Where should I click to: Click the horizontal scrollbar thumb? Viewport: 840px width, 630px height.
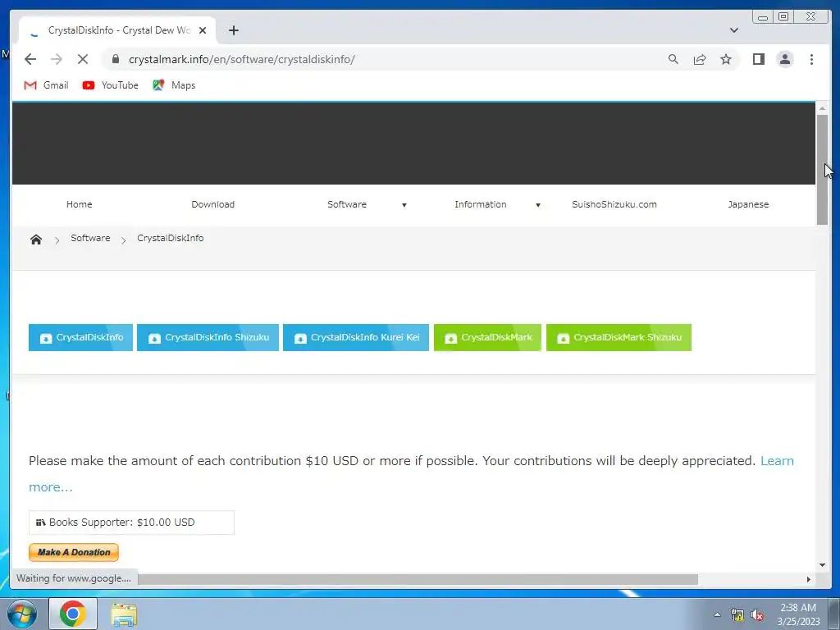point(418,579)
